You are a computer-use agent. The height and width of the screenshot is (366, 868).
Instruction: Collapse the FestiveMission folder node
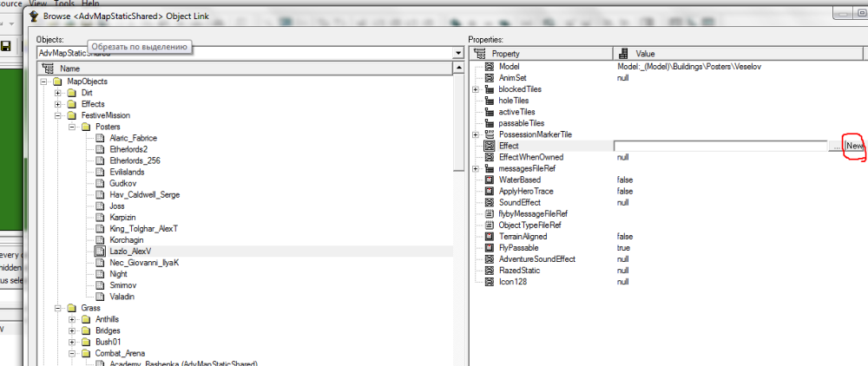pyautogui.click(x=57, y=115)
